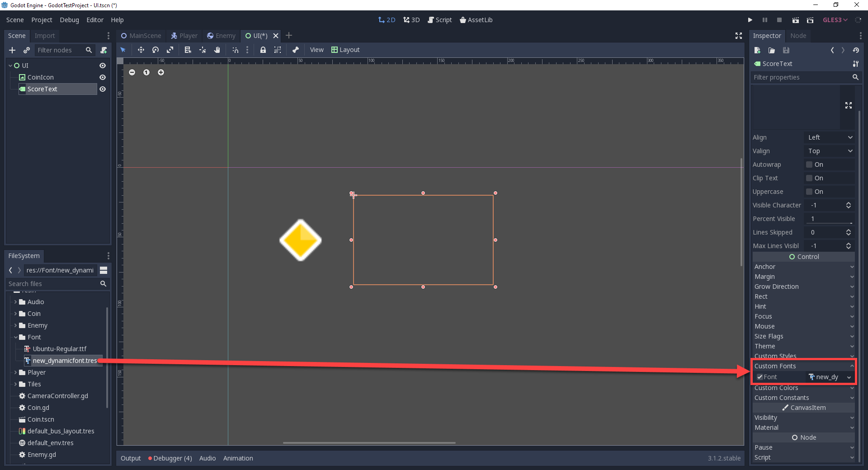Switch to the MainScene tab
868x470 pixels.
(141, 36)
